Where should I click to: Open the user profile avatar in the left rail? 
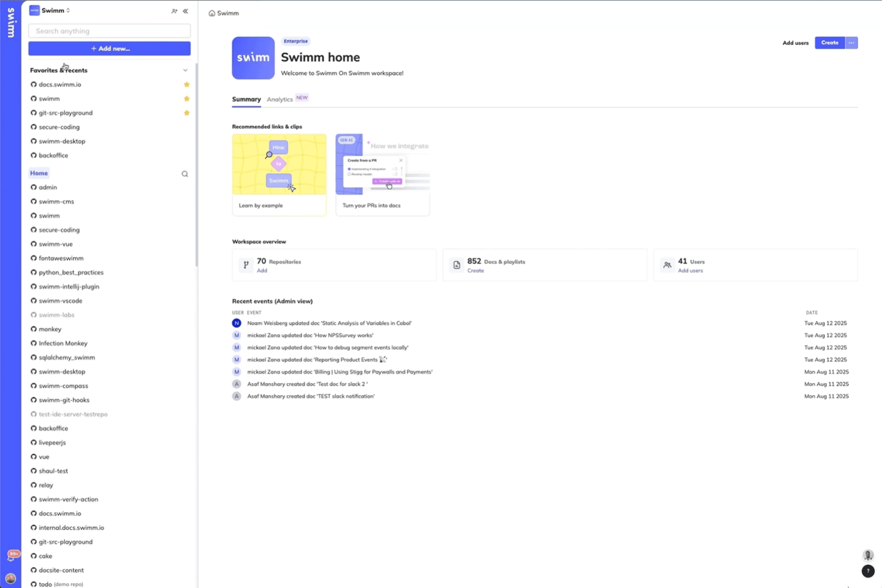(x=11, y=578)
